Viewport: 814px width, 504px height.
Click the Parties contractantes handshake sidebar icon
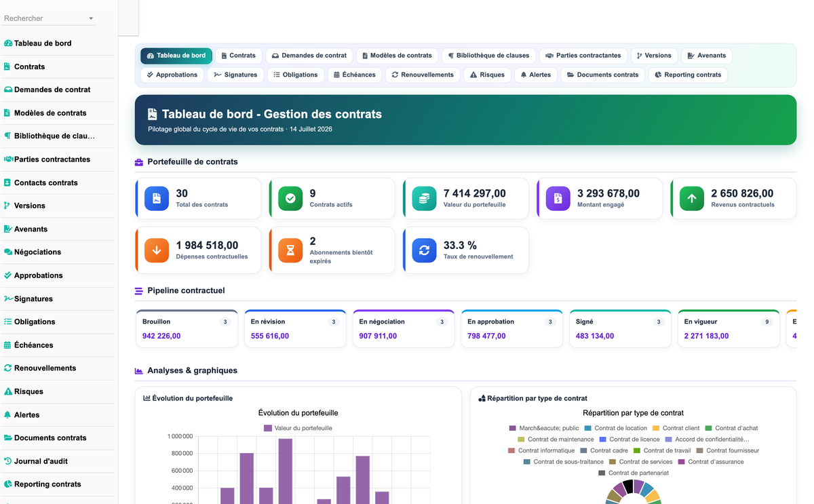coord(8,159)
